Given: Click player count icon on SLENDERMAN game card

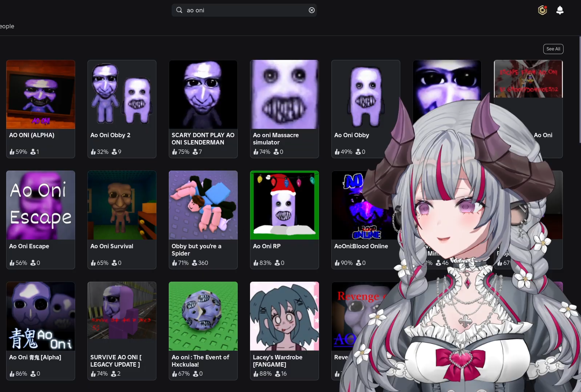Looking at the screenshot, I should 195,152.
